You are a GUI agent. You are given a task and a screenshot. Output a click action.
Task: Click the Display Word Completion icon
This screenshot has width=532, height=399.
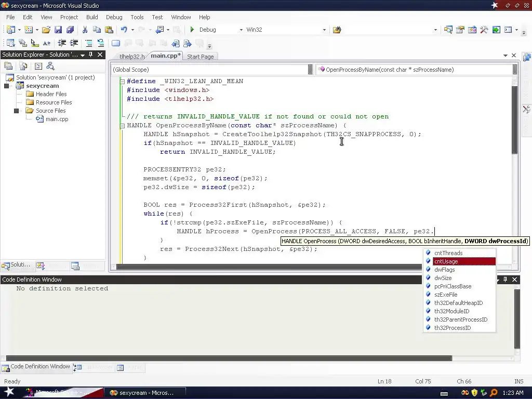coord(46,43)
